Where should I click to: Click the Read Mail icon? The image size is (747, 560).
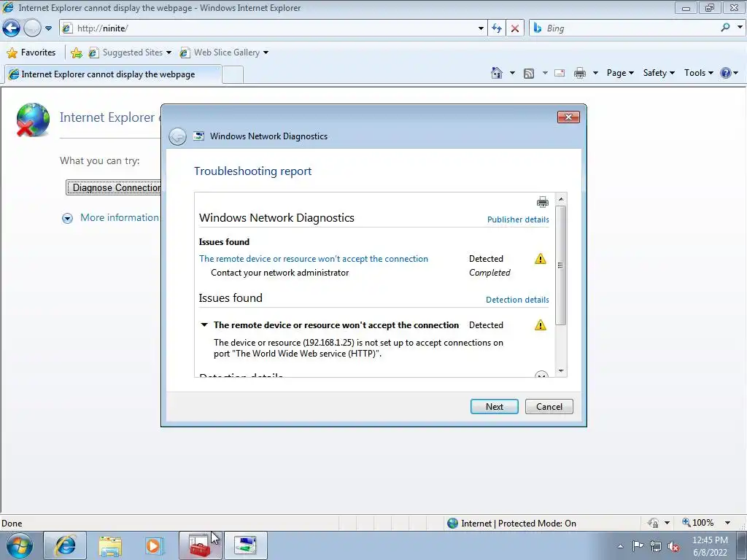pos(560,73)
